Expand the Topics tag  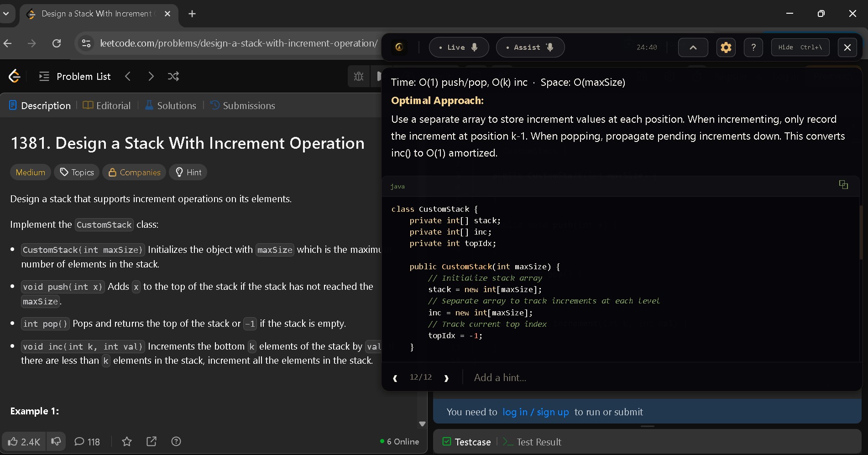[77, 172]
